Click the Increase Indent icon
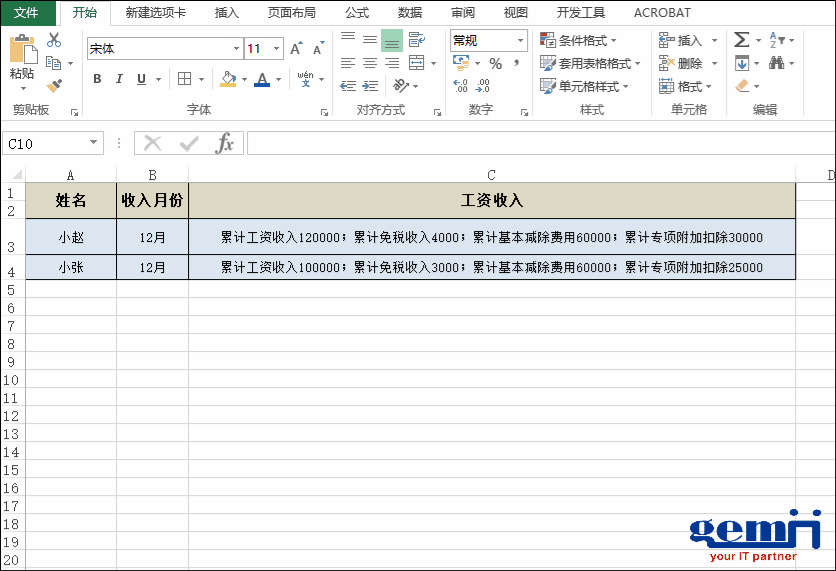This screenshot has height=571, width=836. click(370, 86)
